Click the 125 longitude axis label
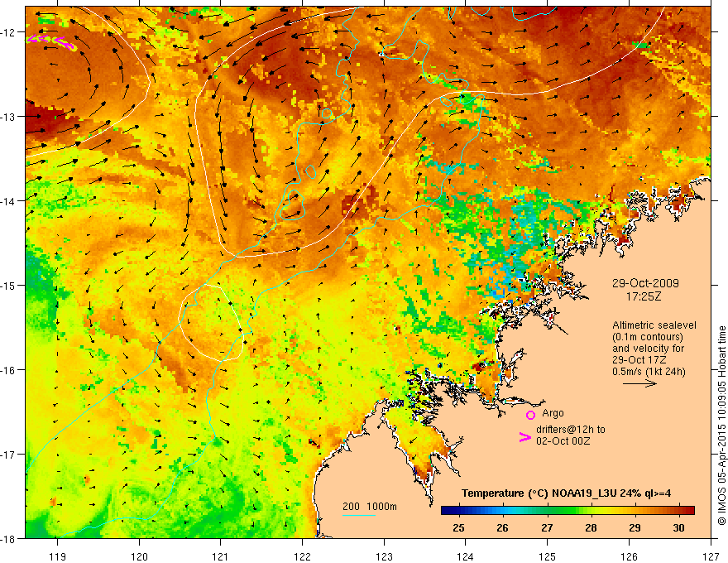The image size is (728, 563). pos(547,556)
